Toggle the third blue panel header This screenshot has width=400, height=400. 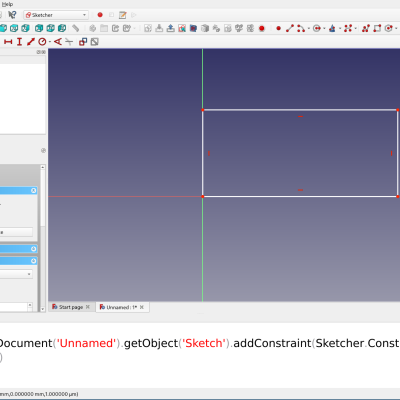(x=33, y=261)
